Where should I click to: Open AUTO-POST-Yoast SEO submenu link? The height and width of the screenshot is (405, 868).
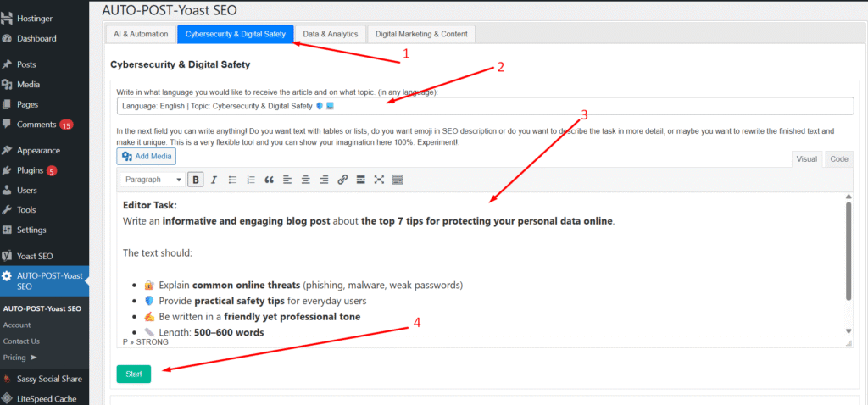coord(42,308)
